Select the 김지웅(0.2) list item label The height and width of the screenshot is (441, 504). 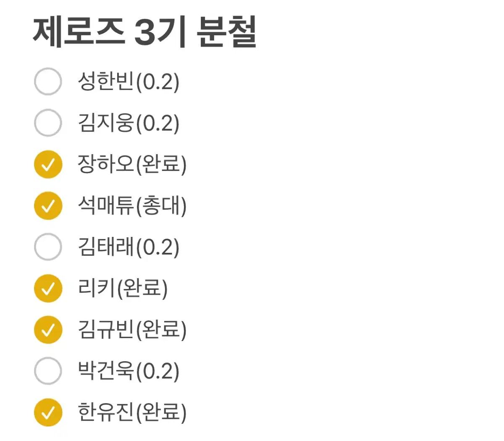(129, 123)
